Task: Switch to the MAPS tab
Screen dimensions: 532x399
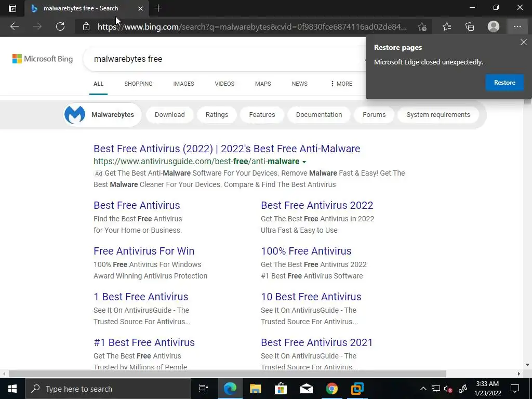Action: pos(263,84)
